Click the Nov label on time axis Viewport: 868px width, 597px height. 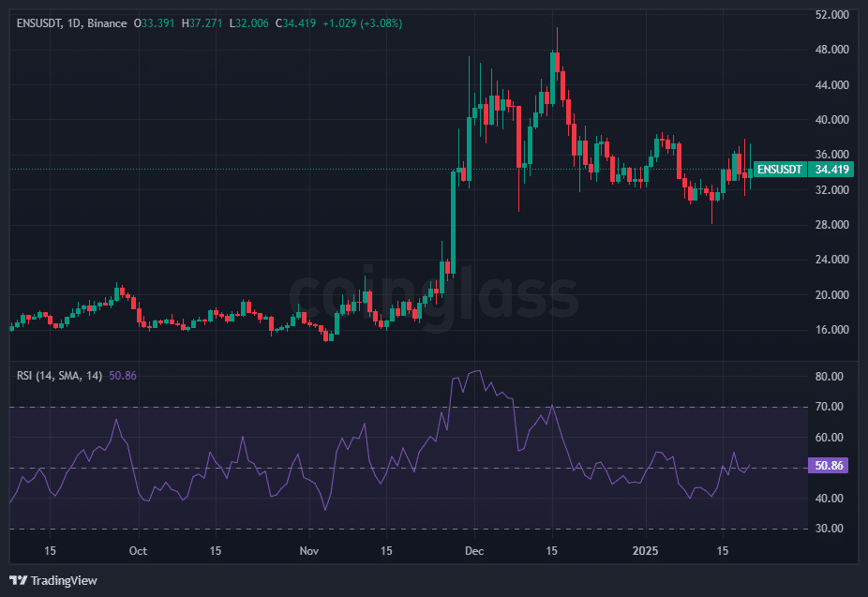[x=306, y=550]
